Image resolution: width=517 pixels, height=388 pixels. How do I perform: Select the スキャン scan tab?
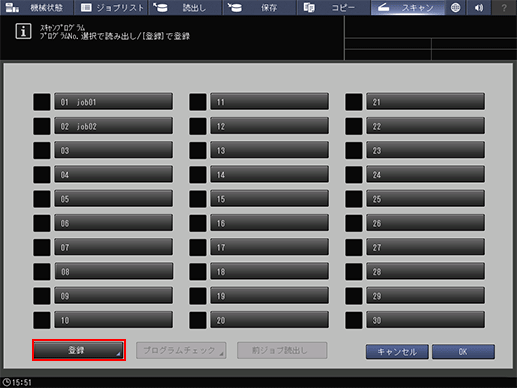[x=407, y=7]
